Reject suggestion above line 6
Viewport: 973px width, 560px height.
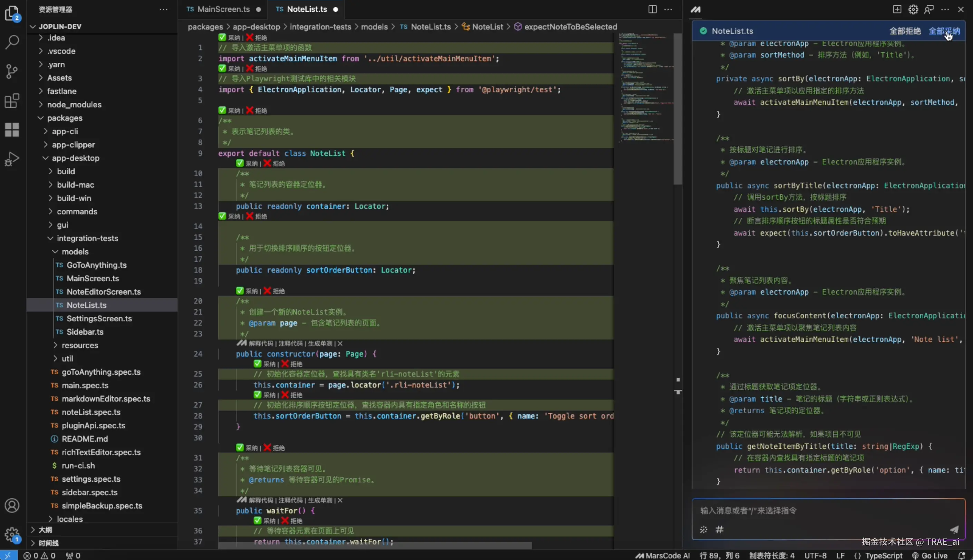[250, 110]
